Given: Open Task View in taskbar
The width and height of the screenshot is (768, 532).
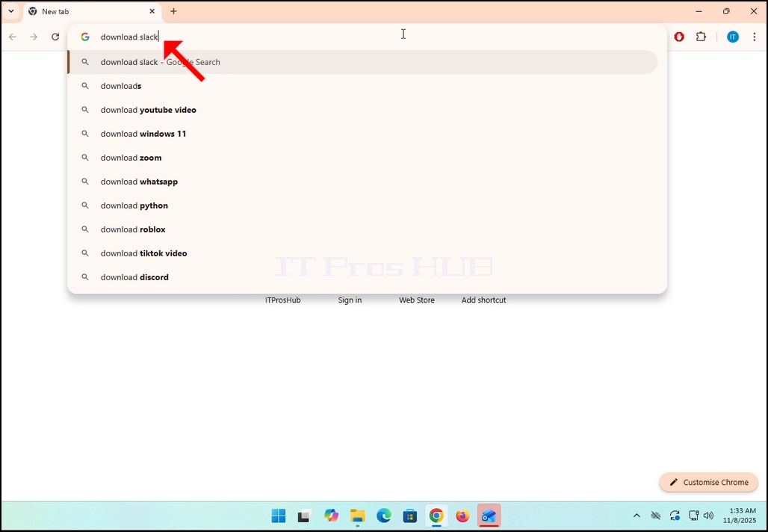Looking at the screenshot, I should coord(304,516).
